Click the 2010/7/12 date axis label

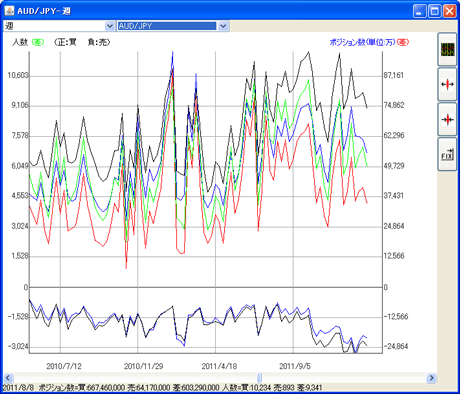(x=64, y=366)
